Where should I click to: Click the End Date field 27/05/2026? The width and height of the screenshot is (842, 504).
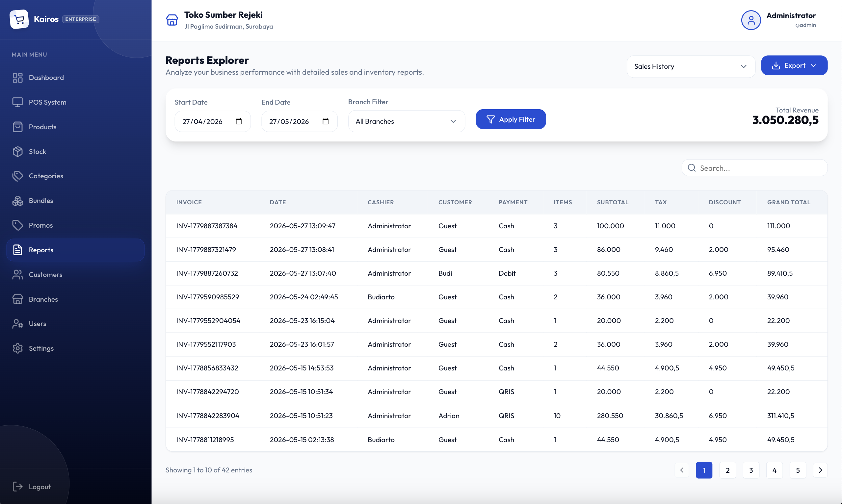pos(299,121)
